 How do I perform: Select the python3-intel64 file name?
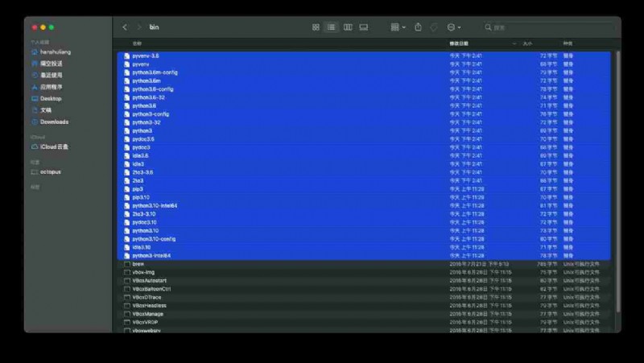pyautogui.click(x=151, y=256)
